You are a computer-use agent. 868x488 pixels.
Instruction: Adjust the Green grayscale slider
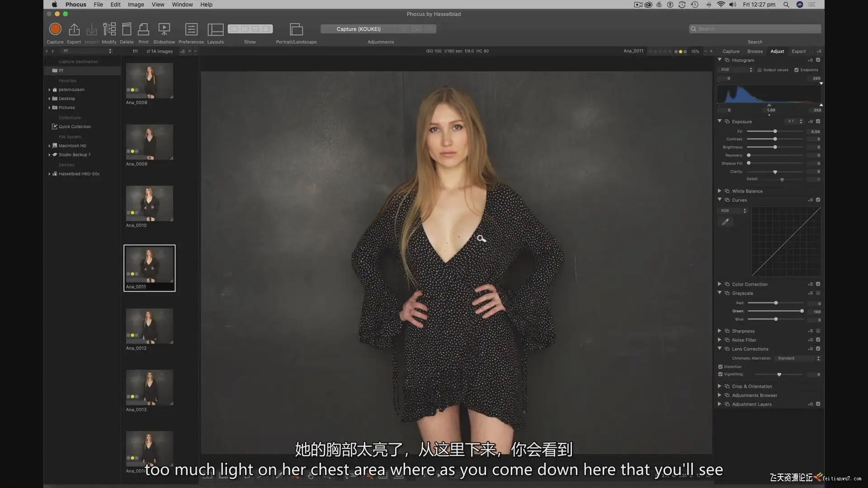(x=802, y=311)
